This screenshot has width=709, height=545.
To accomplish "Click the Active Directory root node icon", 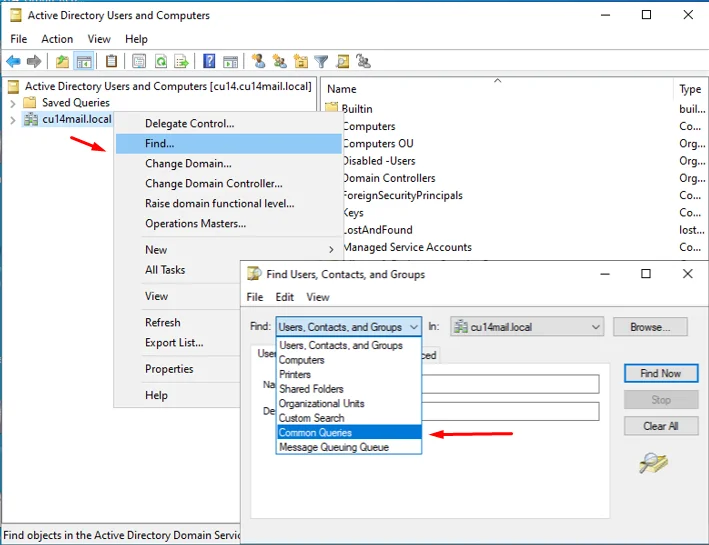I will 14,86.
